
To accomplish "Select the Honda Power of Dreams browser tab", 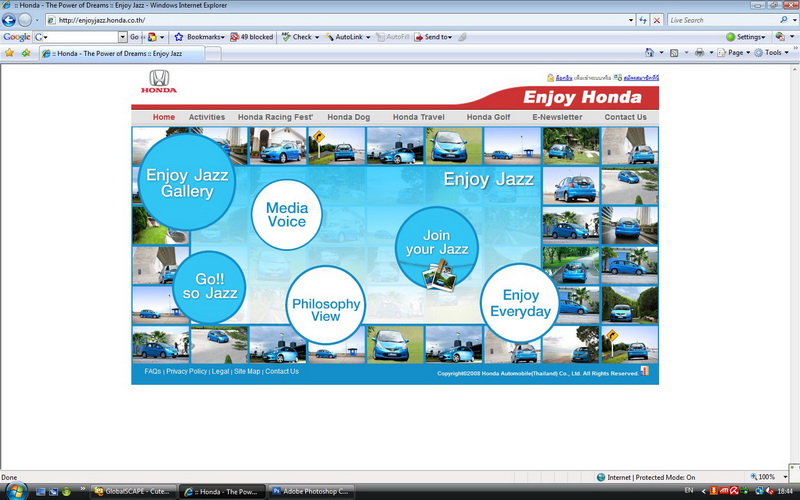I will coord(121,53).
